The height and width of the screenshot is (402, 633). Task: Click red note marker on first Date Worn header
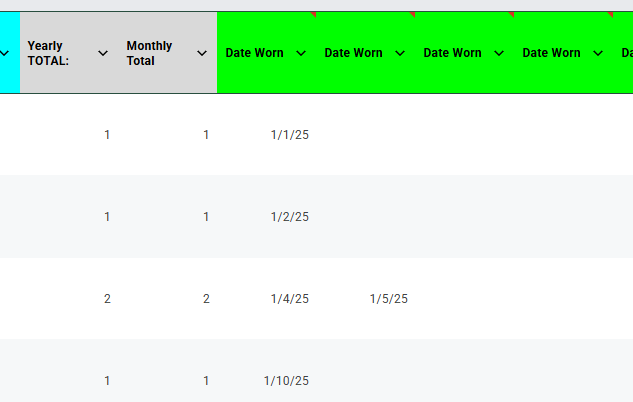pos(312,15)
